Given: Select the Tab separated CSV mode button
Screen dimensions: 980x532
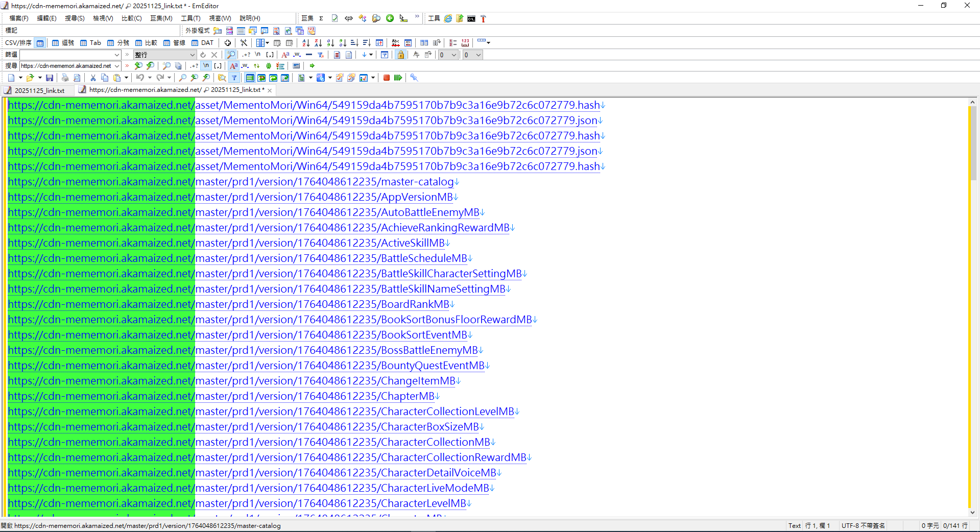Looking at the screenshot, I should tap(91, 43).
